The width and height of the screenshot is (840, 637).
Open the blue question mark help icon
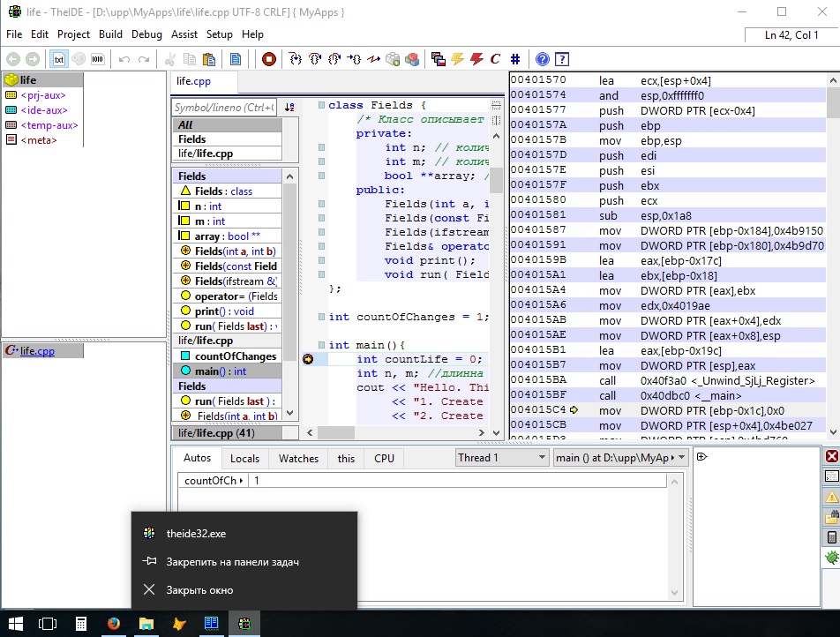[x=543, y=59]
